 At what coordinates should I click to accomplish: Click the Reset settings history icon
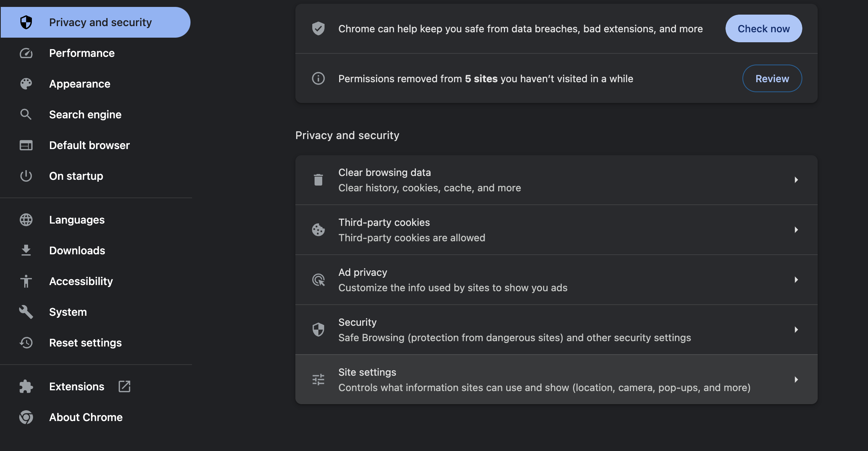point(26,343)
